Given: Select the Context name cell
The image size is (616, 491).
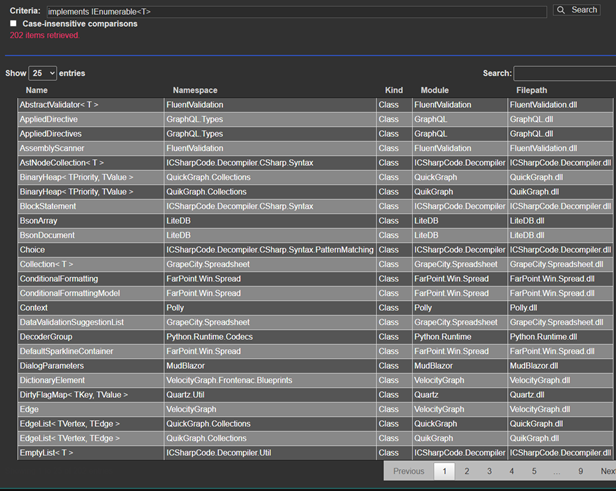Looking at the screenshot, I should click(x=90, y=308).
